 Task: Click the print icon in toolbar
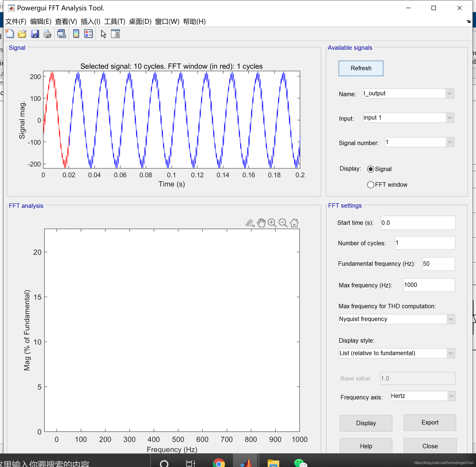(47, 34)
